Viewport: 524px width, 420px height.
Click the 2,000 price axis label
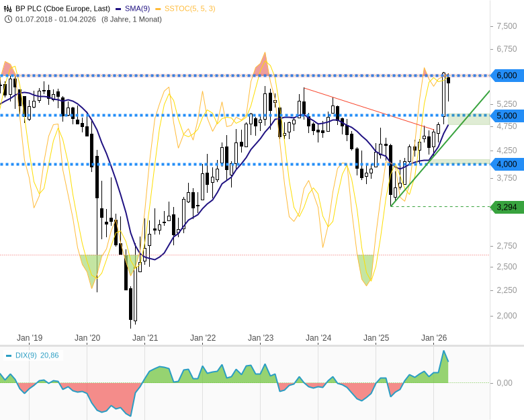(x=506, y=316)
